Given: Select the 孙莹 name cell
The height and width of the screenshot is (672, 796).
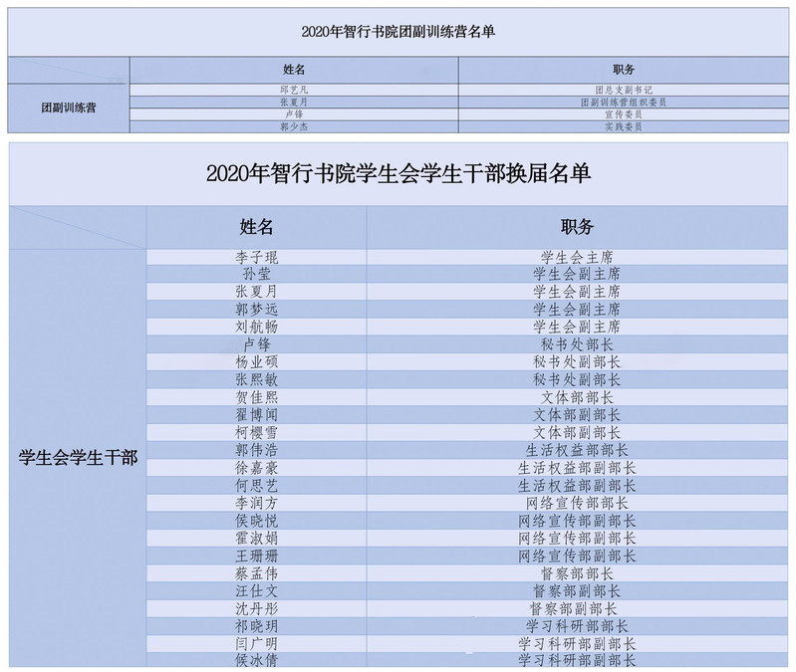Looking at the screenshot, I should [256, 274].
